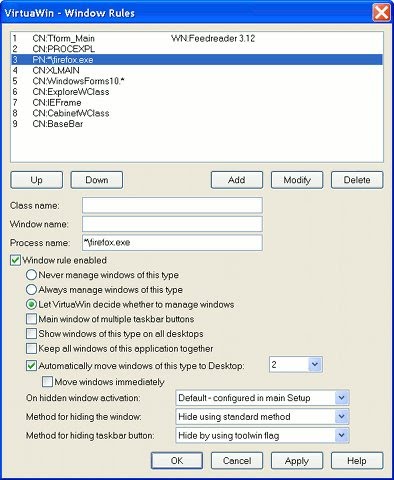394x480 pixels.
Task: Select rule 4 CN:XLMAIN
Action: [197, 70]
